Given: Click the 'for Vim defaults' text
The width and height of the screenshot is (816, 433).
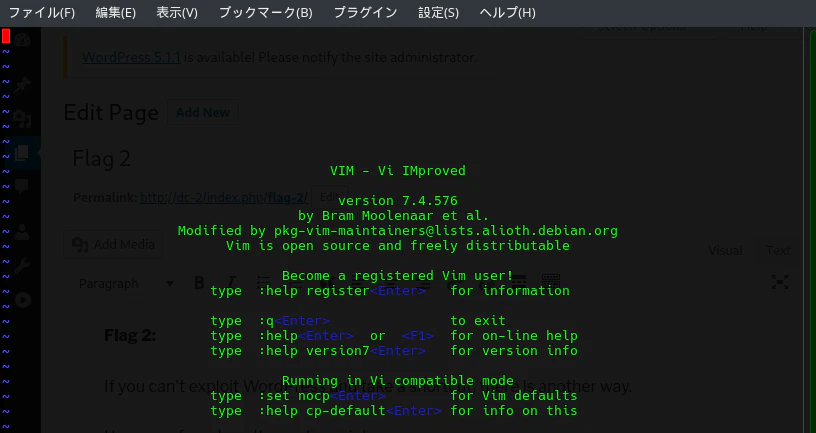Looking at the screenshot, I should pyautogui.click(x=514, y=396).
